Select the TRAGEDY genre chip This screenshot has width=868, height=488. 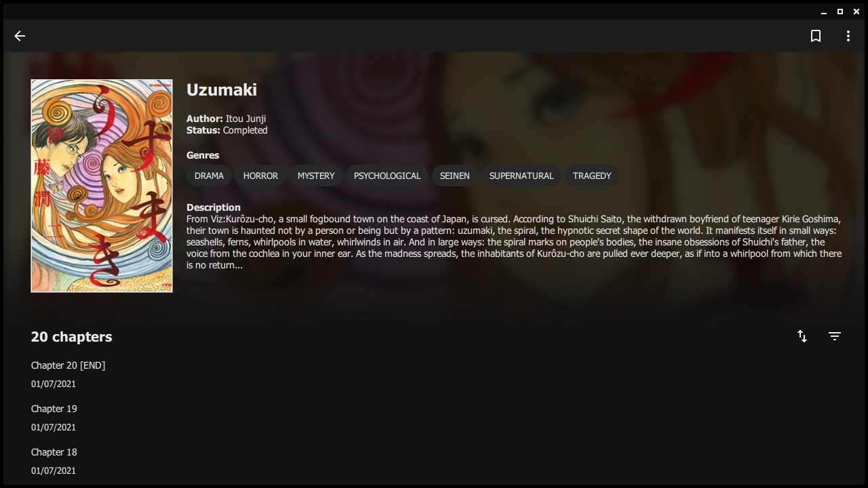pos(592,176)
